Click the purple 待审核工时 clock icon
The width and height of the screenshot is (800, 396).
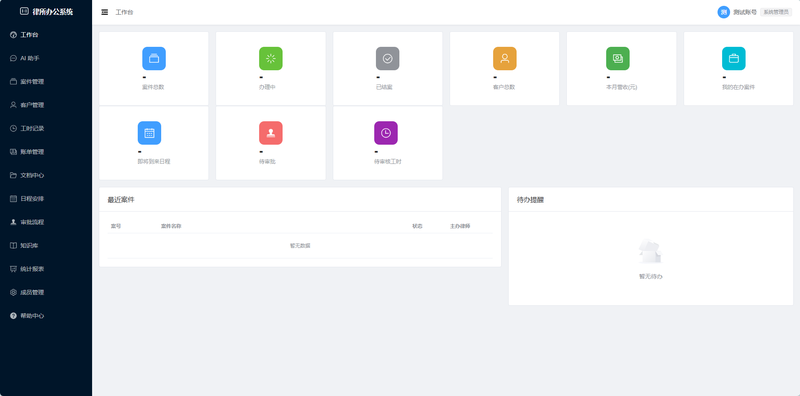tap(386, 133)
